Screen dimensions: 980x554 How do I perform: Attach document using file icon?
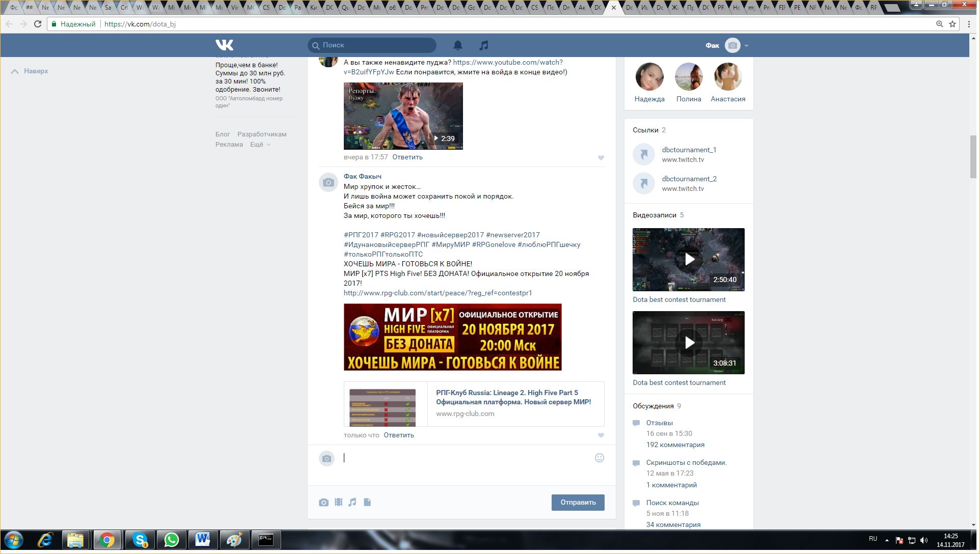(x=367, y=502)
